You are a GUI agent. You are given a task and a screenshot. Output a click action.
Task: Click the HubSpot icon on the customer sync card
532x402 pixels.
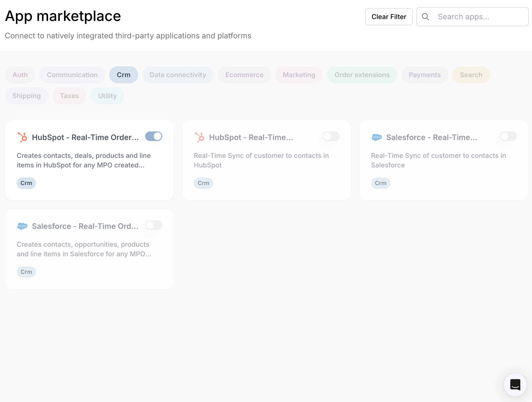200,137
